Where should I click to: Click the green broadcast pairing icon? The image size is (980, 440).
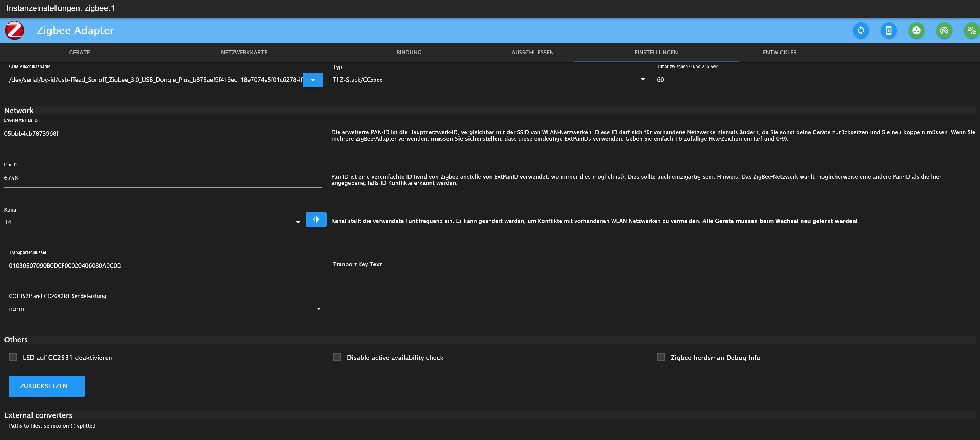coord(944,30)
